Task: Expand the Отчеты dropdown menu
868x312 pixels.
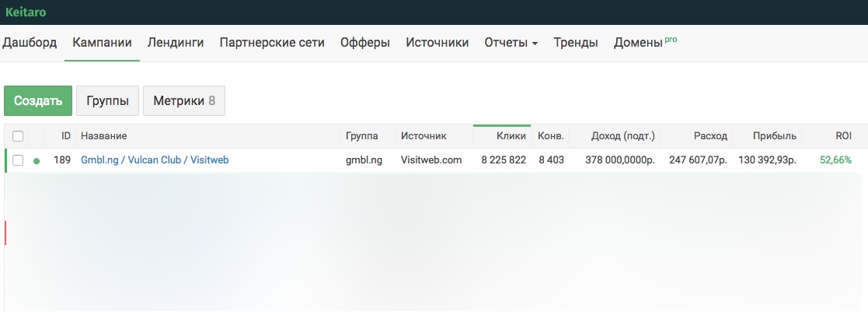Action: coord(511,43)
